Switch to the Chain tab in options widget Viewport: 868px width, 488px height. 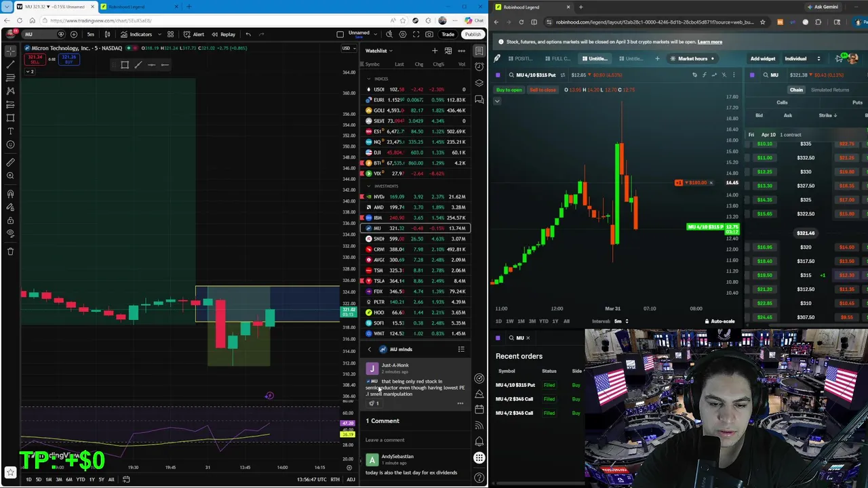point(796,89)
